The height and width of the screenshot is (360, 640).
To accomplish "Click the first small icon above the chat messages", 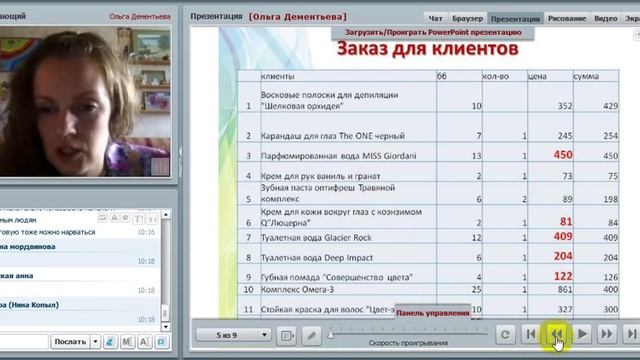I will tap(102, 218).
